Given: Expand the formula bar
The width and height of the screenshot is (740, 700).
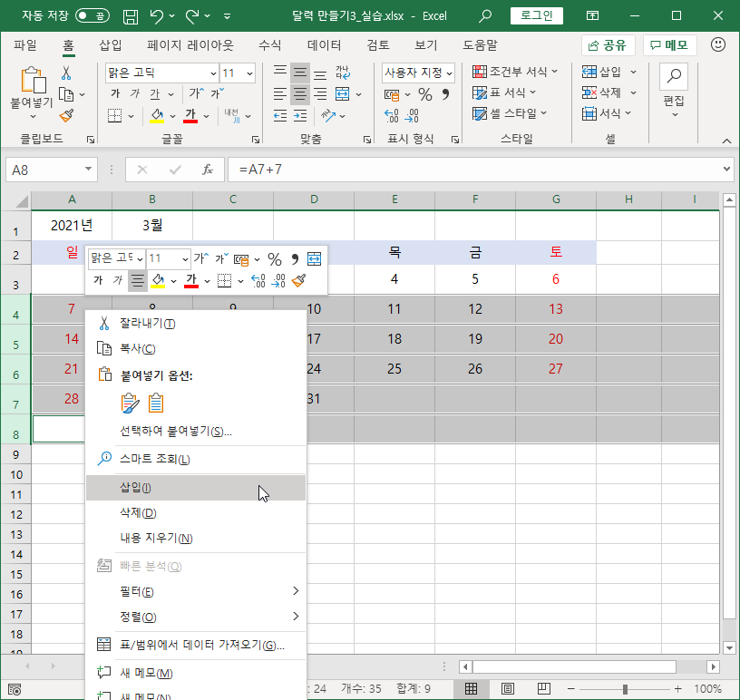Looking at the screenshot, I should 726,169.
